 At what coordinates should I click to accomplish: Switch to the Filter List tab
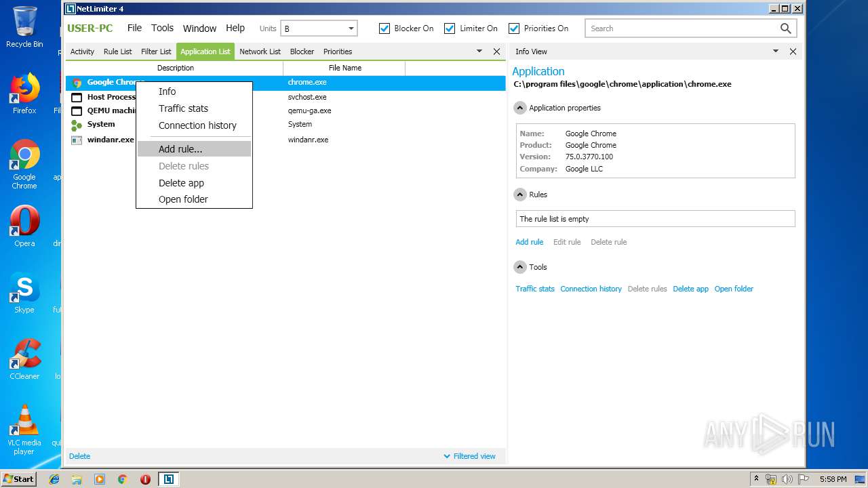tap(156, 52)
